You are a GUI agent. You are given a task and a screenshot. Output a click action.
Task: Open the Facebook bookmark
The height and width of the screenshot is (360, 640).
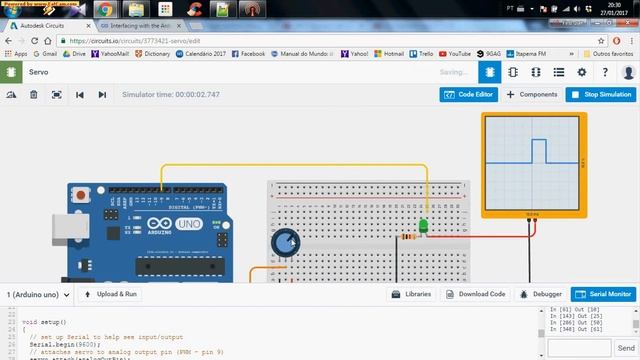tap(249, 54)
